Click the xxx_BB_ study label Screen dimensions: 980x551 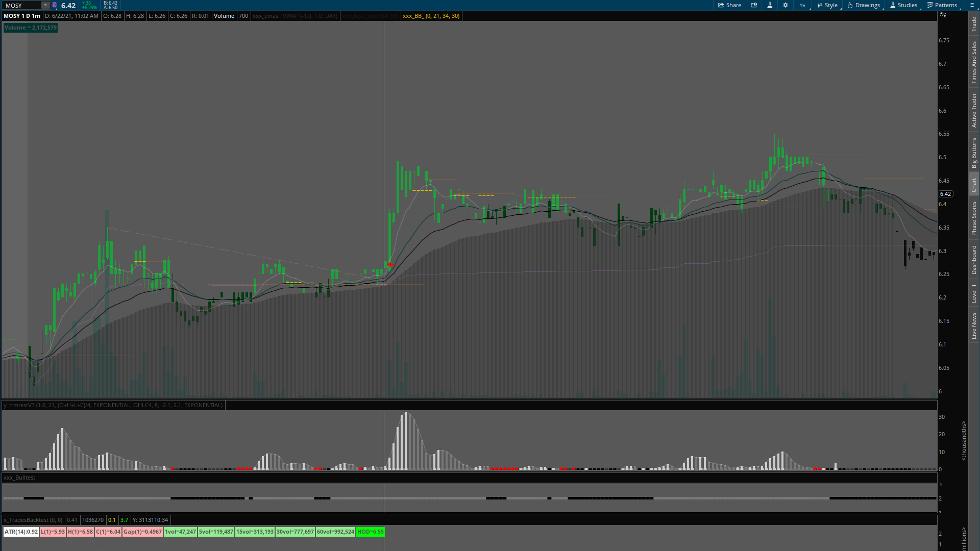pos(431,16)
